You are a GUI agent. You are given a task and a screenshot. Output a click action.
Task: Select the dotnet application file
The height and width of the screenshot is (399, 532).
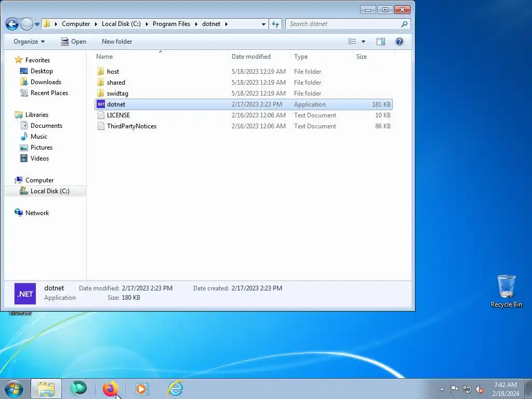(243, 104)
